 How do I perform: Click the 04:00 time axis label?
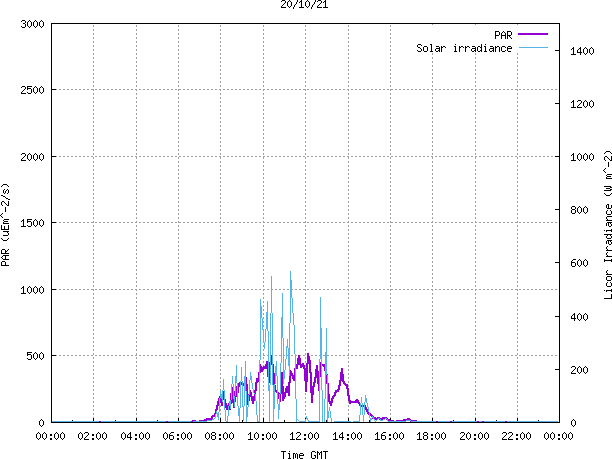tap(135, 436)
